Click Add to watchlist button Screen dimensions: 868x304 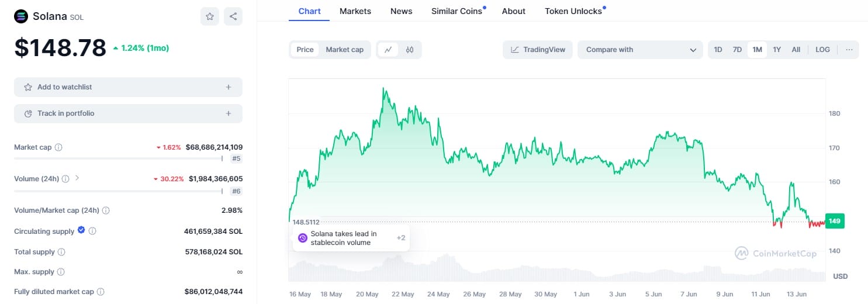(x=128, y=87)
